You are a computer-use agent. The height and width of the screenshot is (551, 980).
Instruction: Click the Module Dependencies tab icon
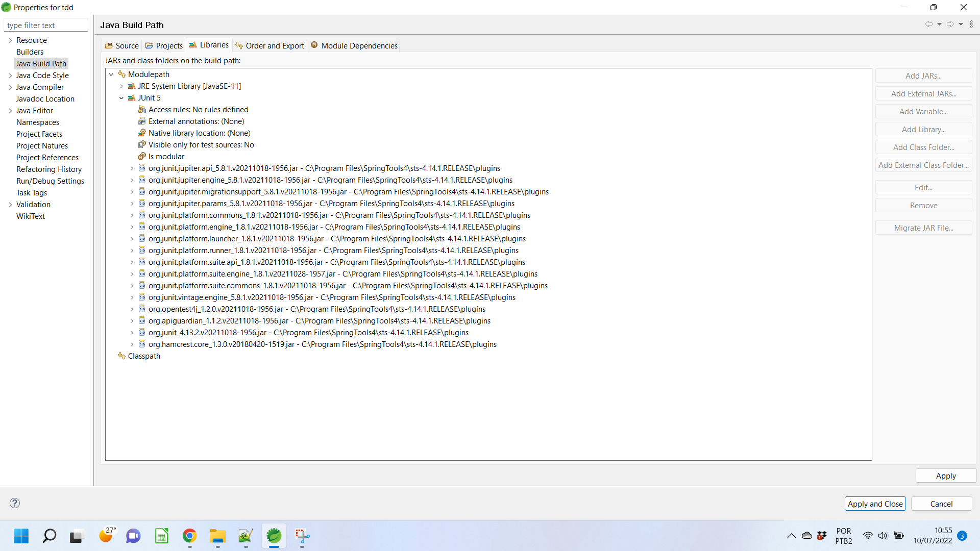(314, 45)
